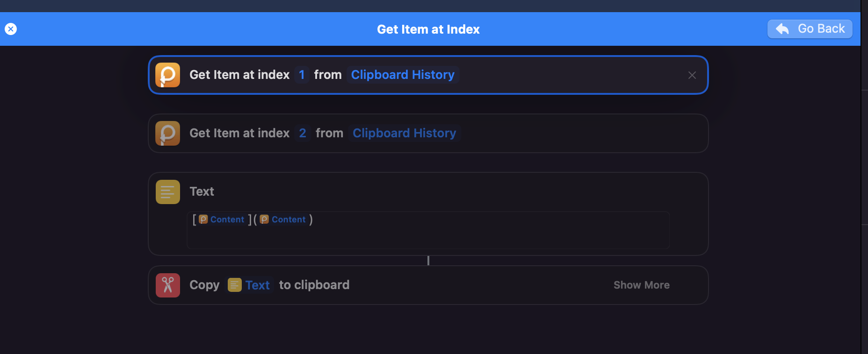Click the circled X close icon in header
868x354 pixels.
coord(11,29)
